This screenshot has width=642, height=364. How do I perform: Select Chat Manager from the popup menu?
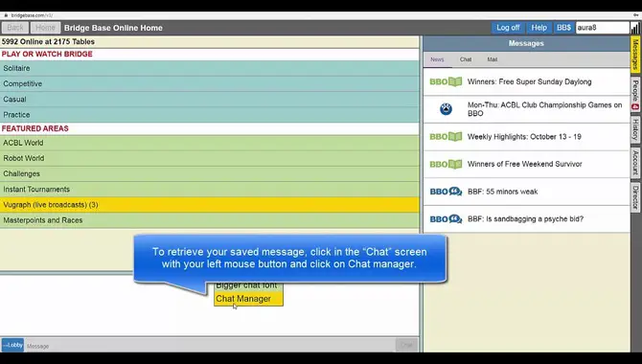(248, 299)
